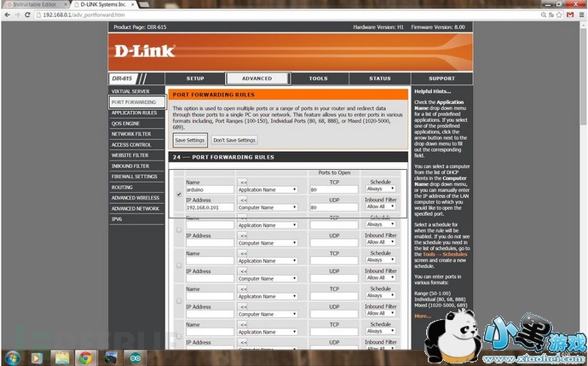The height and width of the screenshot is (366, 588).
Task: Click Don't Save Settings button
Action: tap(234, 140)
